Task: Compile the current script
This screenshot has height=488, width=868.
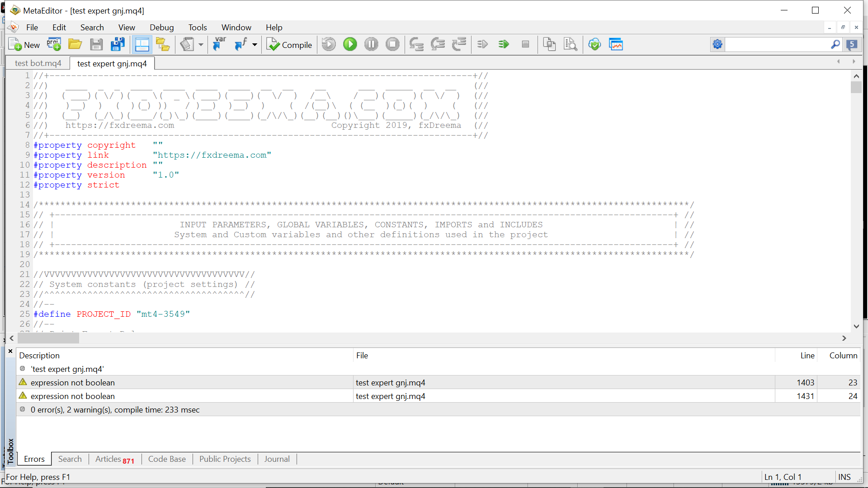Action: click(289, 44)
